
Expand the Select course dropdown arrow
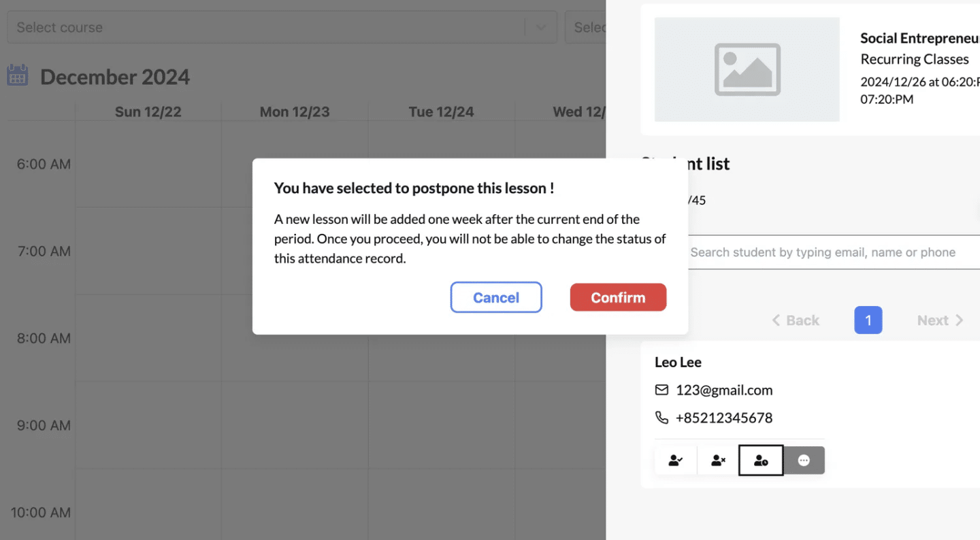tap(541, 27)
